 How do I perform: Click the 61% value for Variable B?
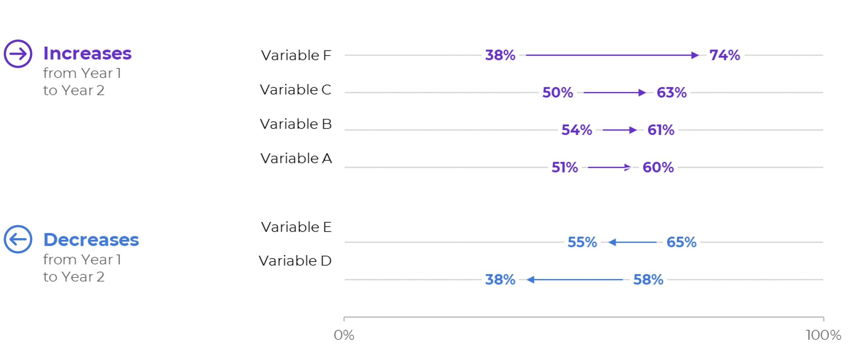point(661,130)
